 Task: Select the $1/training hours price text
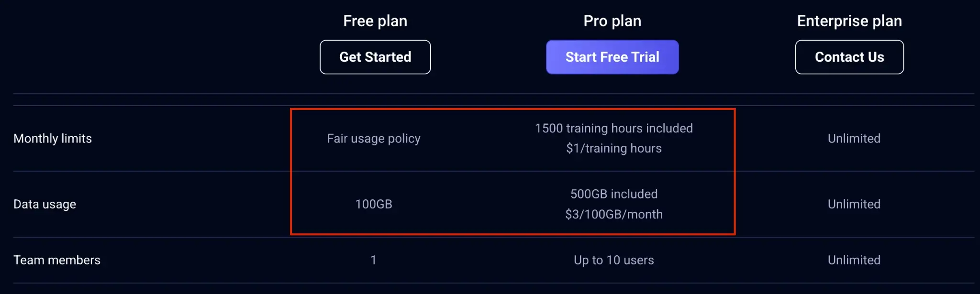(613, 148)
